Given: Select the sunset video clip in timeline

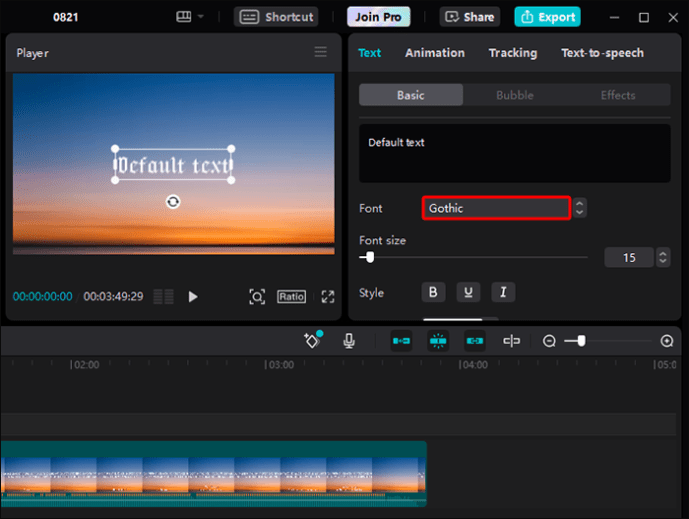Looking at the screenshot, I should (214, 474).
